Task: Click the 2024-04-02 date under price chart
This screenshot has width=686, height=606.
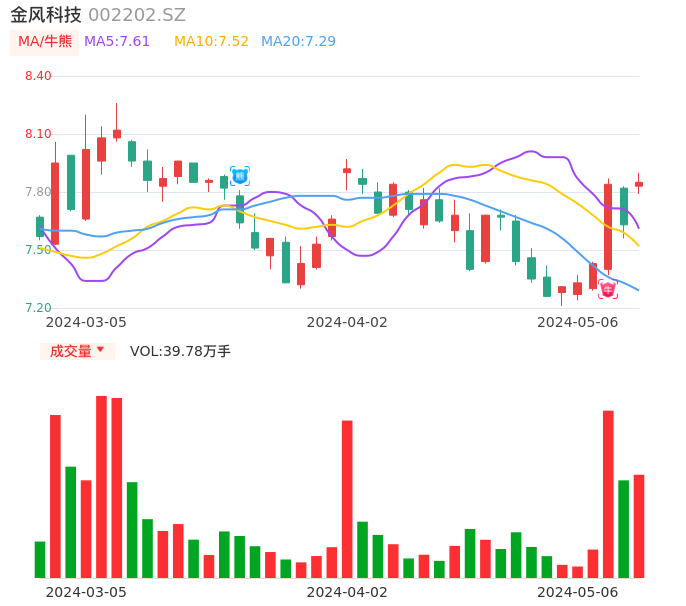Action: point(347,322)
